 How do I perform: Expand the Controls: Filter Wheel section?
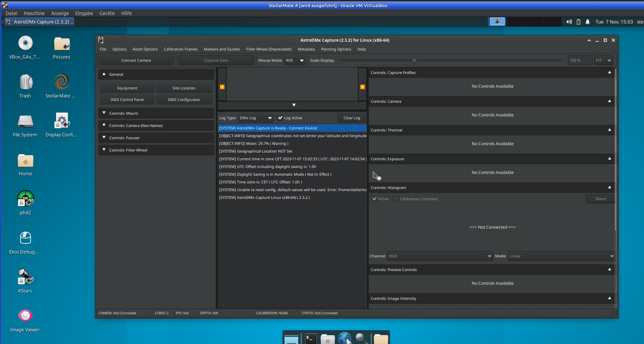coord(156,150)
